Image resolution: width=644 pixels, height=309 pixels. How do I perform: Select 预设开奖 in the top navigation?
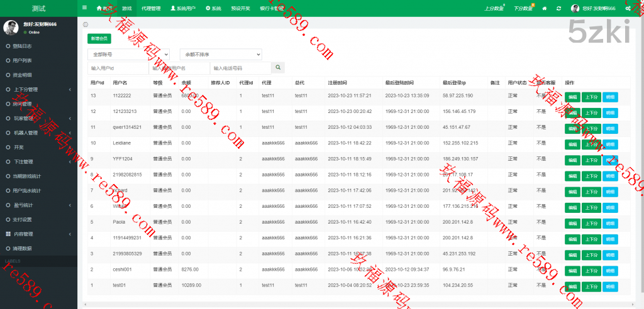pos(240,8)
